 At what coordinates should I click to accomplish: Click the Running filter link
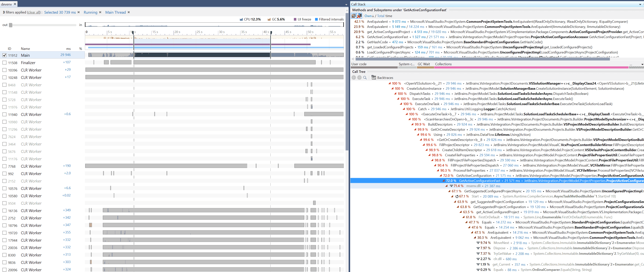91,12
